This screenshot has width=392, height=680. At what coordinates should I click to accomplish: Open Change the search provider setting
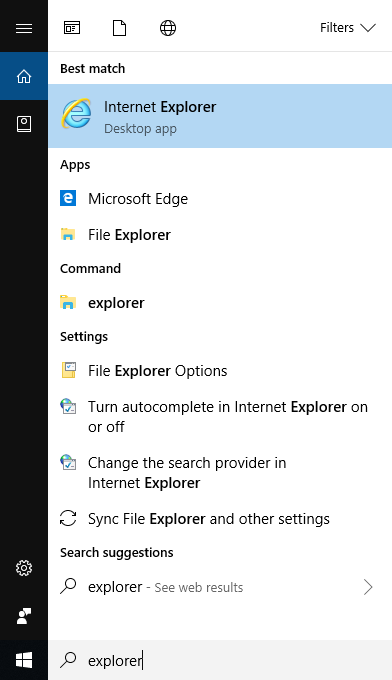coord(220,473)
